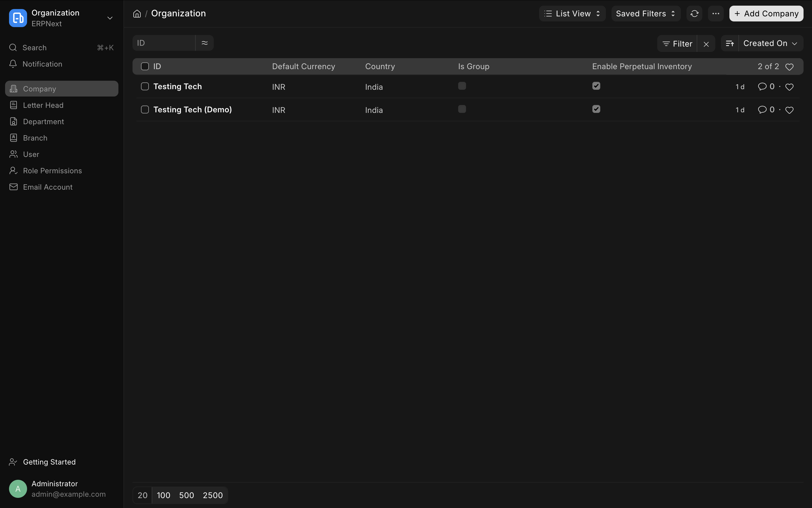Open the Testing Tech (Demo) company record
Viewport: 812px width, 508px height.
click(193, 110)
